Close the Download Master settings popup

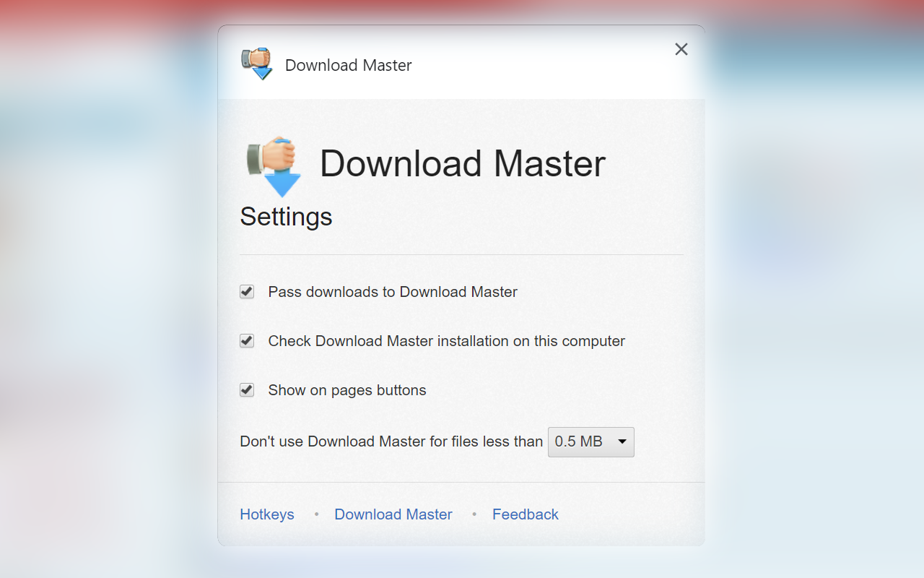pos(681,49)
